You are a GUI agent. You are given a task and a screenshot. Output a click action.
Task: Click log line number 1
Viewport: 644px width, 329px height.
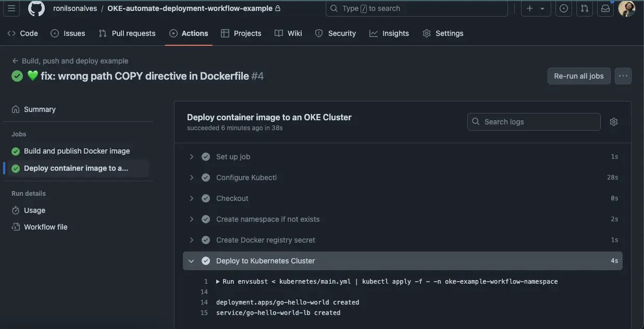click(x=206, y=282)
